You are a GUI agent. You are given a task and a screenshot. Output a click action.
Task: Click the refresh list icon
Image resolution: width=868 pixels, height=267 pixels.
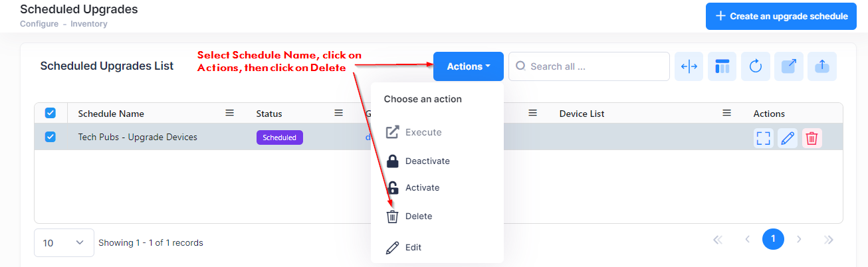(x=756, y=66)
